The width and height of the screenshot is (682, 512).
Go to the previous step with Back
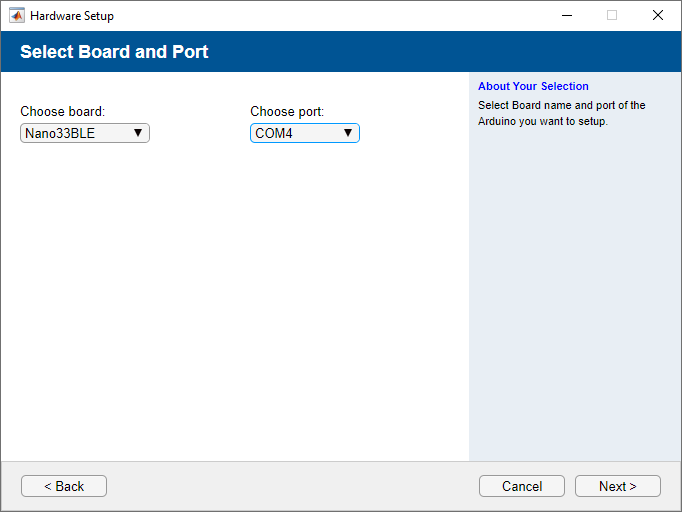tap(64, 486)
